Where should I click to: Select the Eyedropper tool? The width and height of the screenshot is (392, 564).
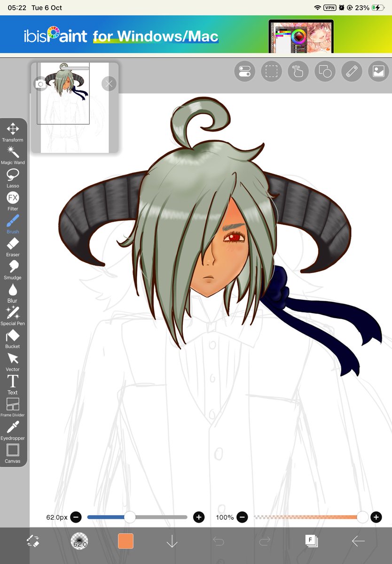click(x=13, y=431)
